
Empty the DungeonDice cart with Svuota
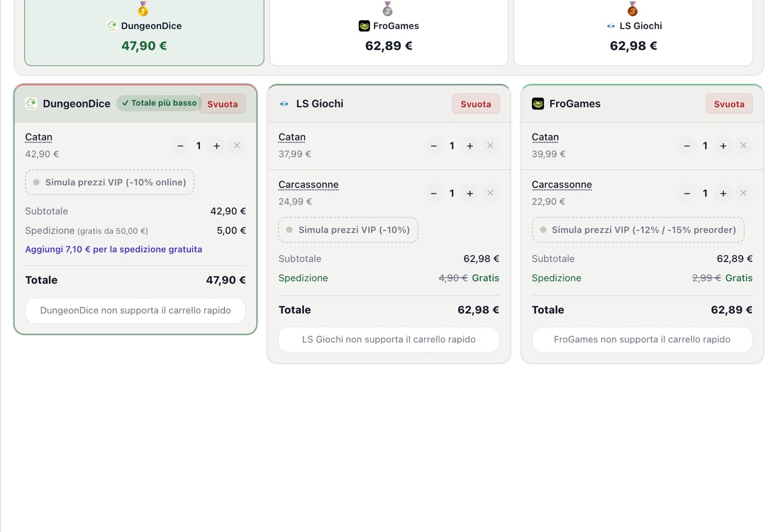coord(222,104)
